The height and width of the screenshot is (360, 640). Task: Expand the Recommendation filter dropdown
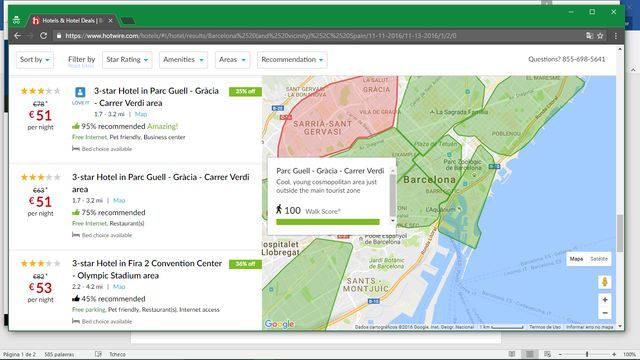[292, 60]
